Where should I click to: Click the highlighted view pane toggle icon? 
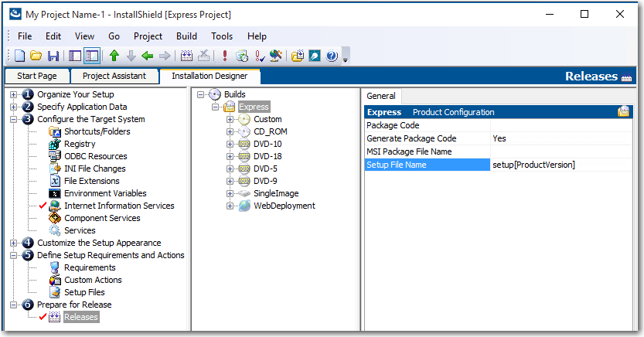[x=92, y=56]
